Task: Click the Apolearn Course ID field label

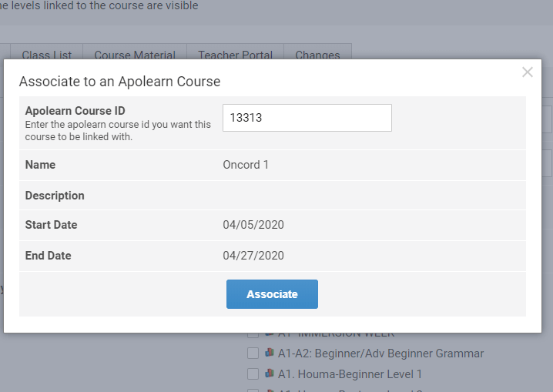Action: coord(75,111)
